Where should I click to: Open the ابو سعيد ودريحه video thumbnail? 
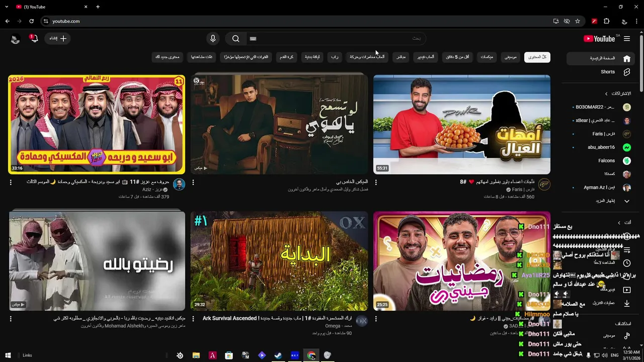[97, 124]
